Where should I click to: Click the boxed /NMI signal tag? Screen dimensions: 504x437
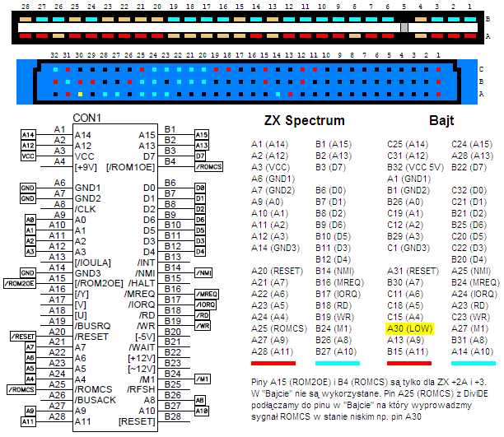click(203, 272)
